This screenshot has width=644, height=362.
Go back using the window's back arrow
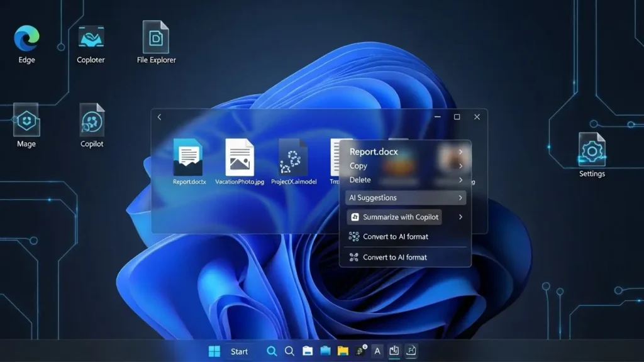tap(160, 117)
